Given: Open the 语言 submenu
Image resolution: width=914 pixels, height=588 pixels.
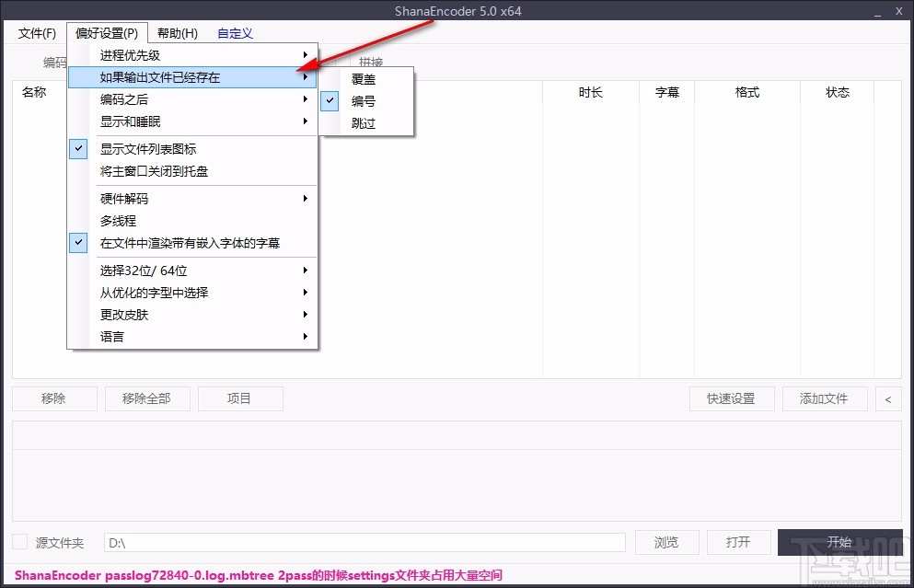Looking at the screenshot, I should [x=111, y=336].
